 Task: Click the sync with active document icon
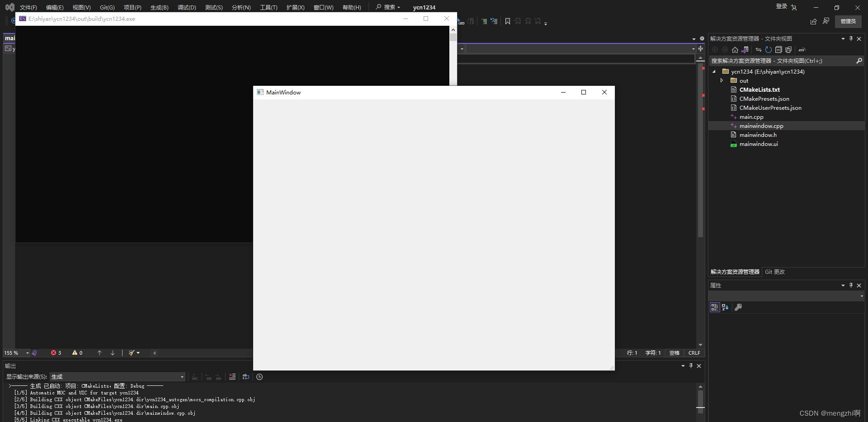pos(759,50)
